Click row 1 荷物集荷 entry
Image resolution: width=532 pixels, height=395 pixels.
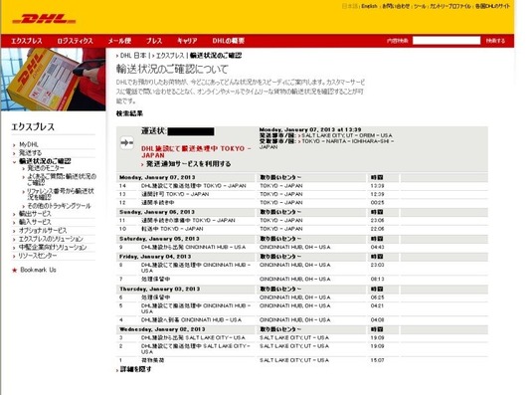pyautogui.click(x=302, y=360)
